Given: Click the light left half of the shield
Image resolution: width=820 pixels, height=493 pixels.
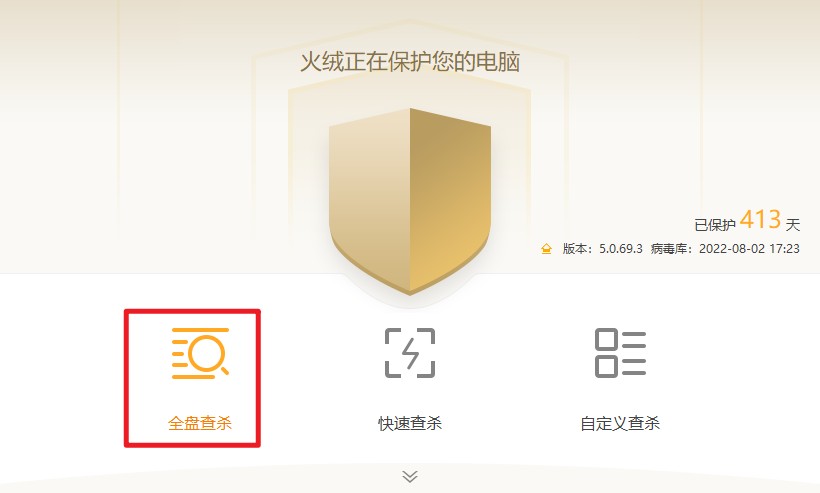Looking at the screenshot, I should (x=369, y=199).
